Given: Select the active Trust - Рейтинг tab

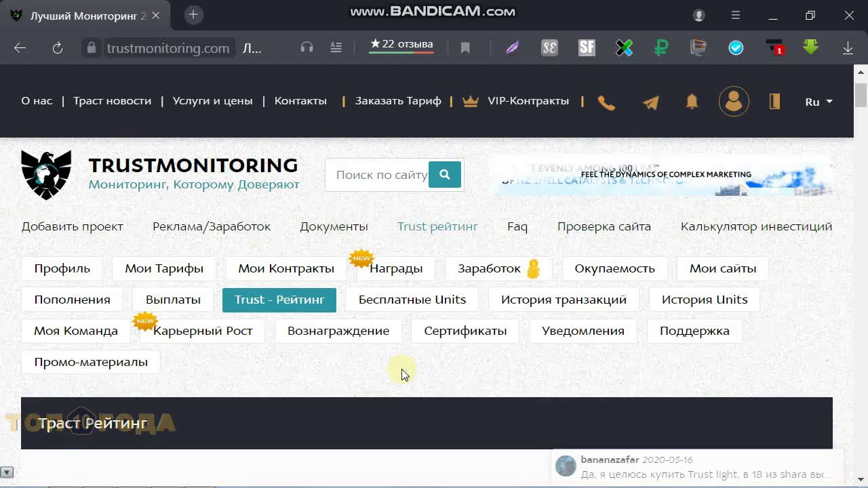Looking at the screenshot, I should [279, 300].
